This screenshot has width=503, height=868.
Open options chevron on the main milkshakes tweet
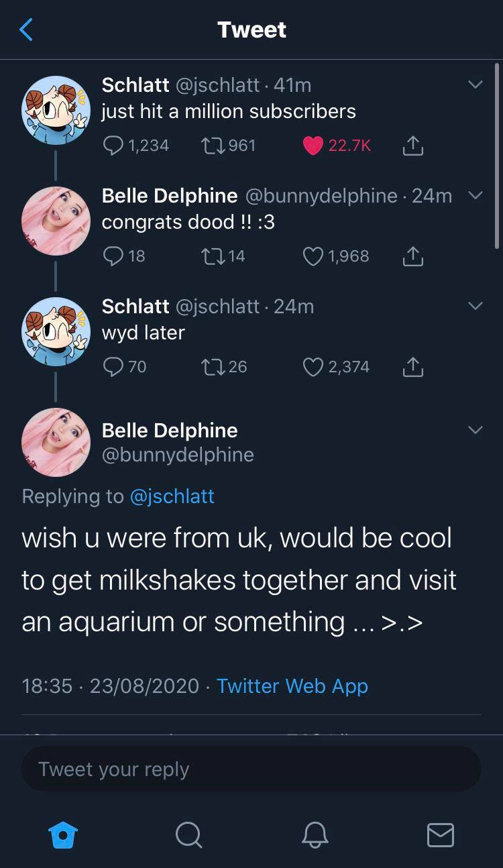point(475,430)
